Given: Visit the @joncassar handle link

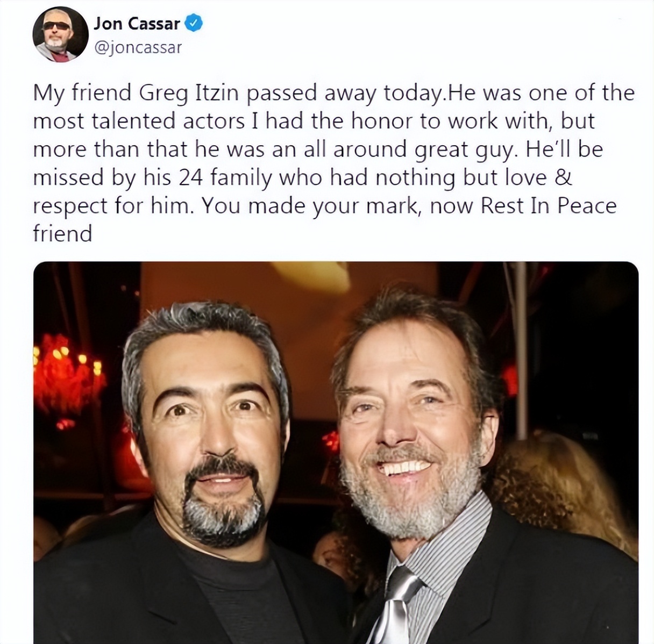Looking at the screenshot, I should point(138,47).
